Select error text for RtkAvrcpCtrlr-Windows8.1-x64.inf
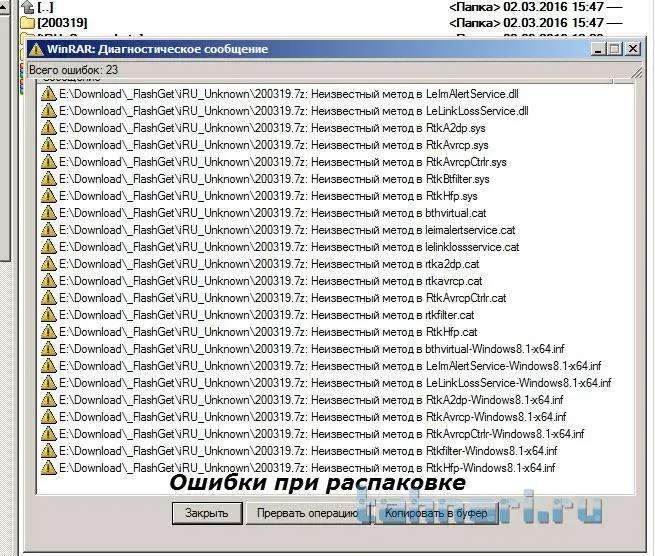The height and width of the screenshot is (556, 655). pyautogui.click(x=322, y=434)
